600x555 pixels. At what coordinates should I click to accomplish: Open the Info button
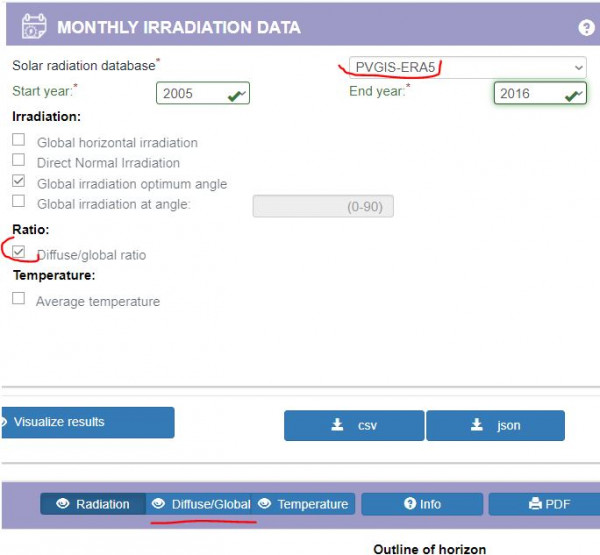coord(422,504)
